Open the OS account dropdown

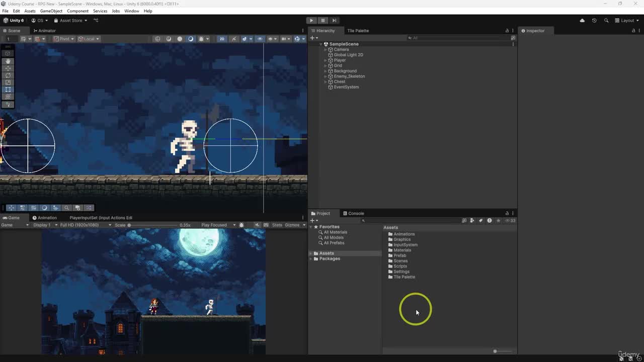[40, 21]
